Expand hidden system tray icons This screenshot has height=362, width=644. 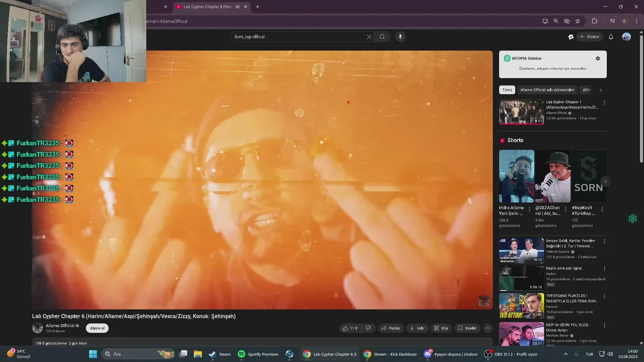(x=566, y=354)
